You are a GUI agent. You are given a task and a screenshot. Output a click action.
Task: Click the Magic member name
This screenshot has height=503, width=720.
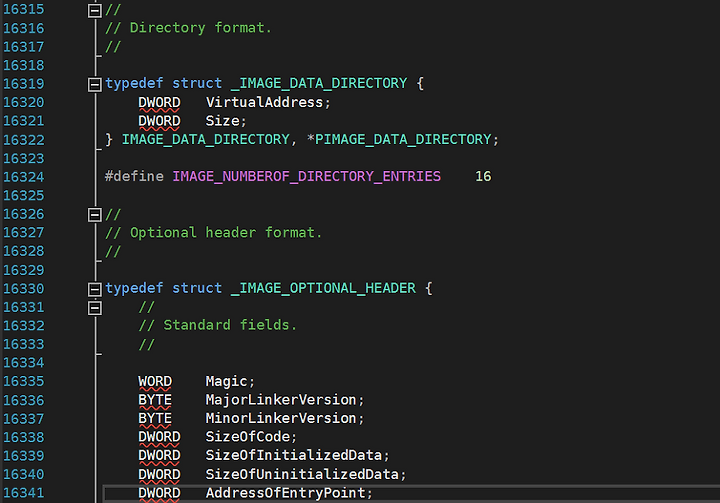coord(226,381)
